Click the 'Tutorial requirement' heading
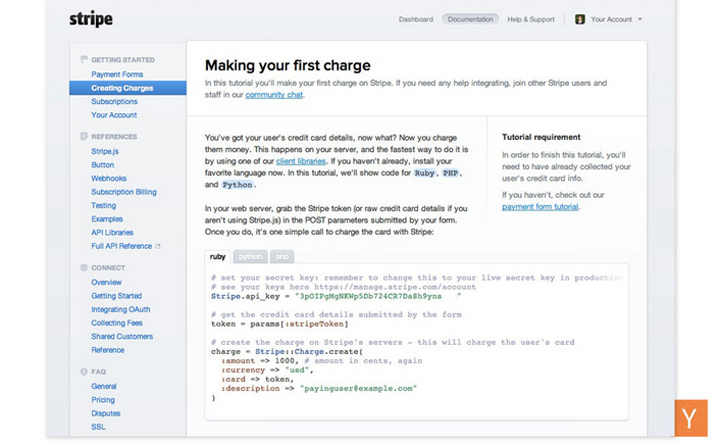This screenshot has width=720, height=447. point(541,137)
